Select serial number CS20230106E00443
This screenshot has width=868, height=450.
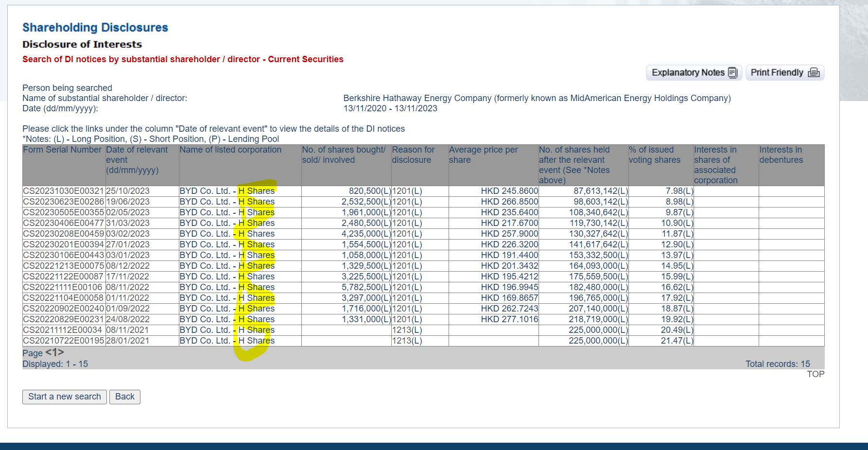(64, 255)
